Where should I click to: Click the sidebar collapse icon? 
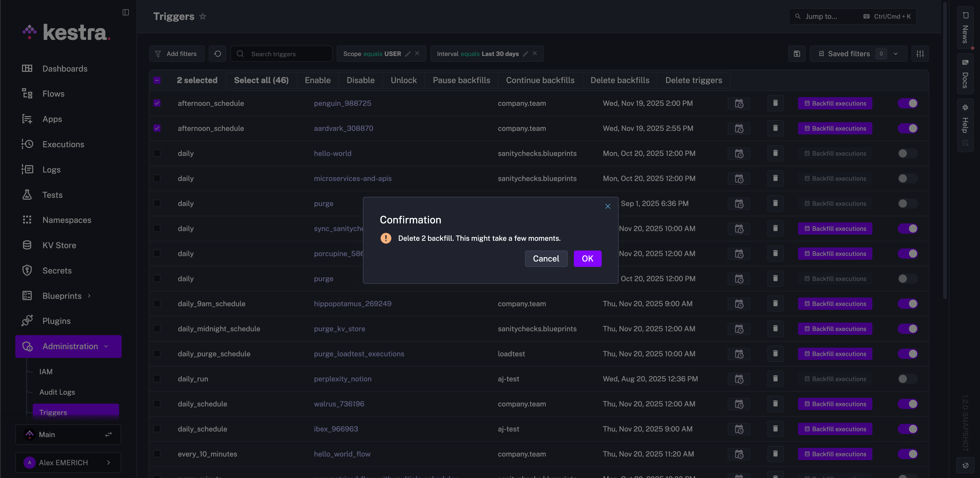pos(126,12)
